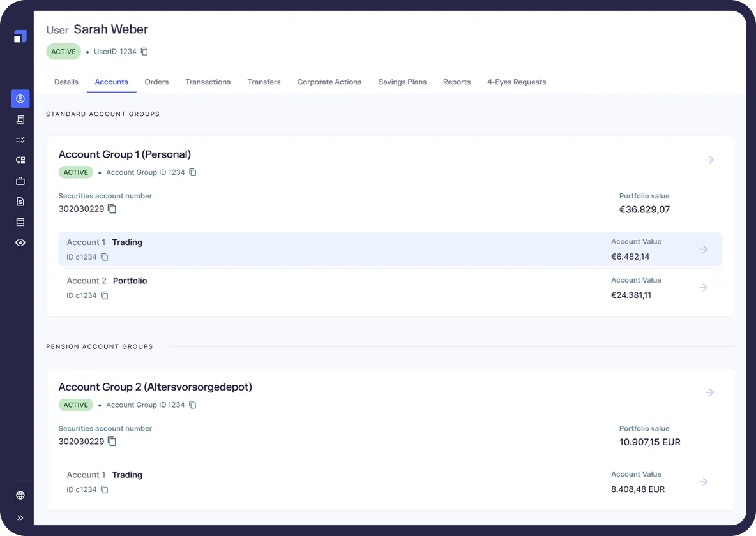Open the dollar document sidebar icon
The height and width of the screenshot is (536, 756).
(20, 202)
